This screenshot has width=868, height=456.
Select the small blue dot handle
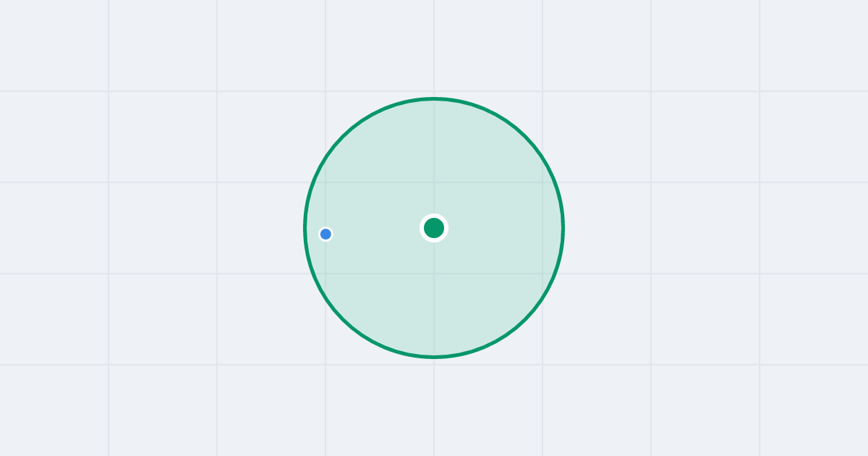[x=325, y=234]
